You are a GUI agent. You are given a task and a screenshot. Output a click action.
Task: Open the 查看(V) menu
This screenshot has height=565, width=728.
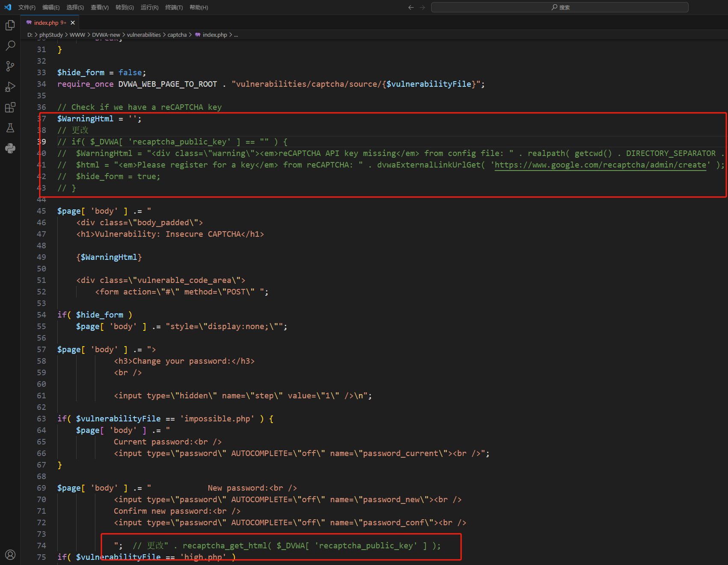pyautogui.click(x=100, y=7)
